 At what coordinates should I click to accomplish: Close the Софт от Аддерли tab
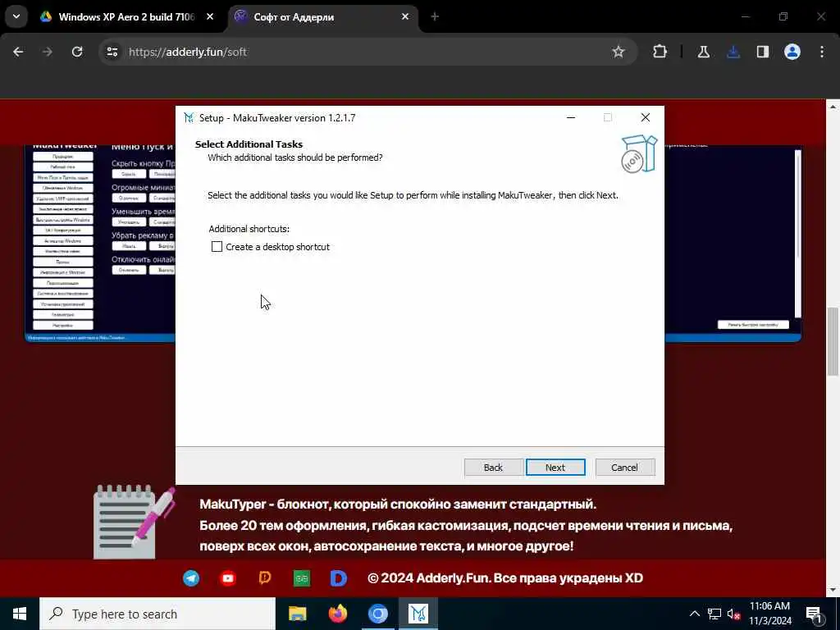tap(405, 16)
